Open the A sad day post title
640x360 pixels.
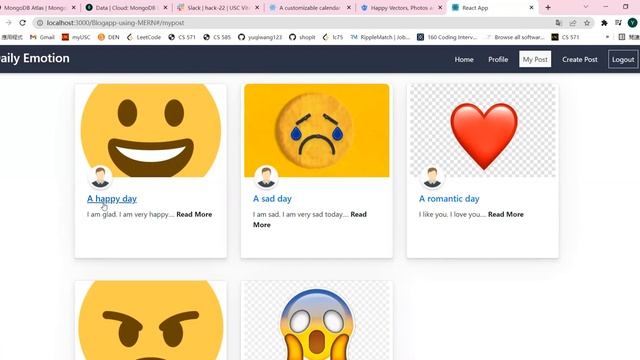click(272, 199)
